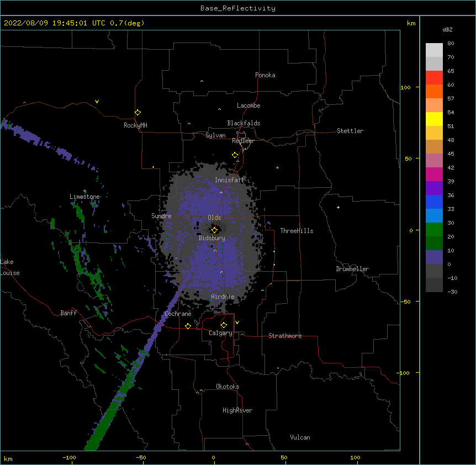Click the 100 tick on the right axis
This screenshot has height=465, width=476.
point(405,87)
